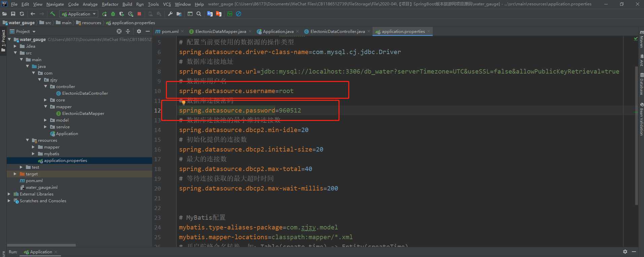Select water_gauge.iml file in tree

coord(41,187)
